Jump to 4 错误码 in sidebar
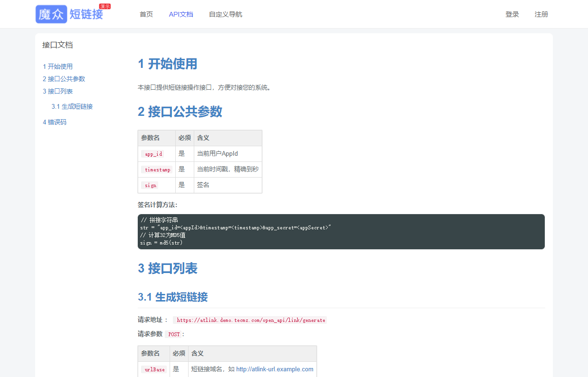This screenshot has height=377, width=588. point(55,122)
